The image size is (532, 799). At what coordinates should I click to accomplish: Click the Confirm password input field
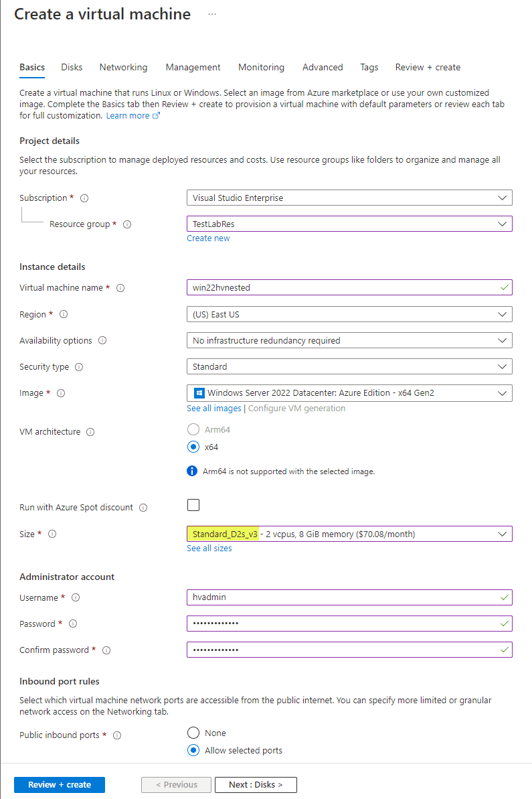[x=349, y=650]
